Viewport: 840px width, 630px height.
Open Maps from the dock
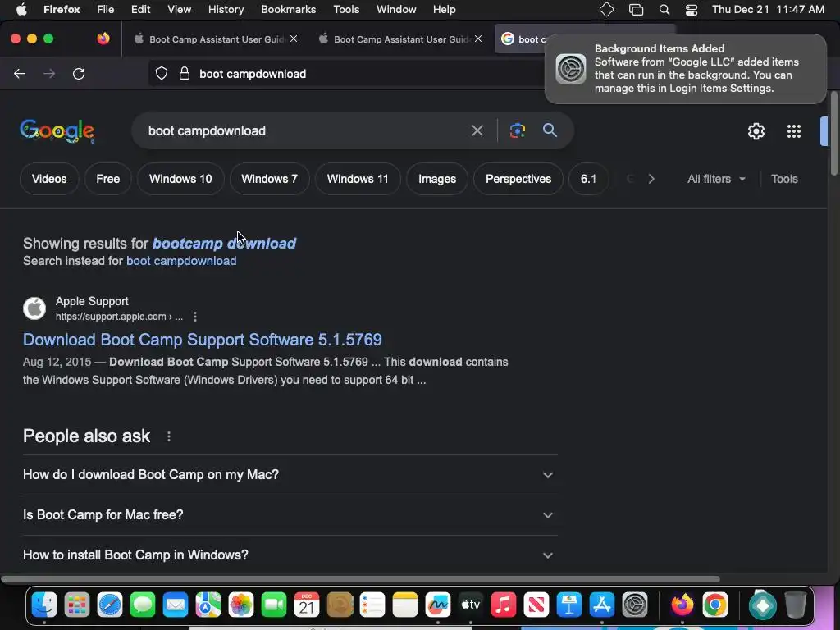[x=208, y=605]
